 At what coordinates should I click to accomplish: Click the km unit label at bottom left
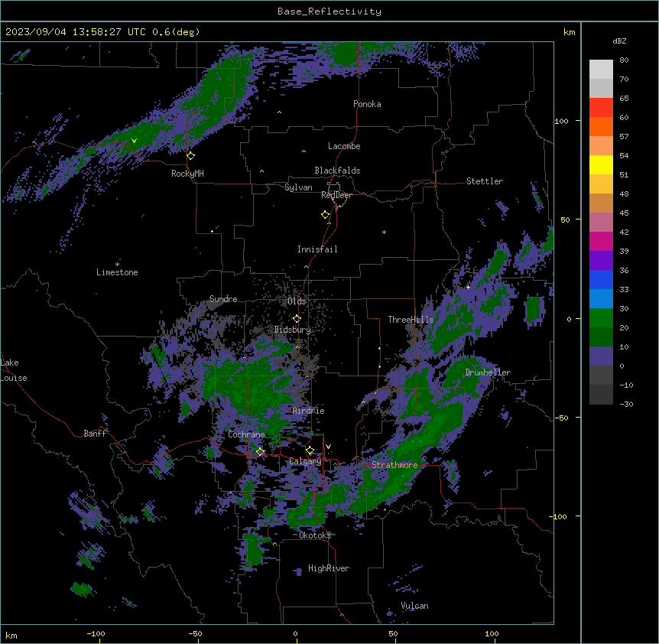point(11,635)
